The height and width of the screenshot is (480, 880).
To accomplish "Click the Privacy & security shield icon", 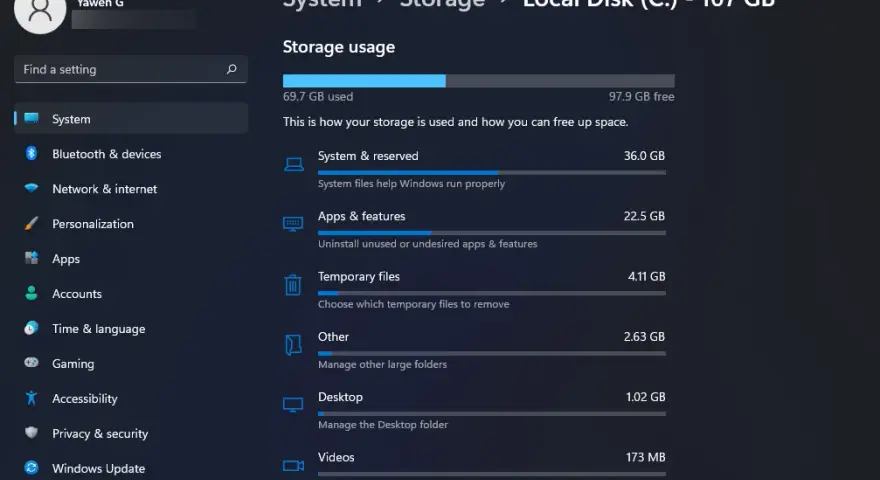I will (31, 433).
